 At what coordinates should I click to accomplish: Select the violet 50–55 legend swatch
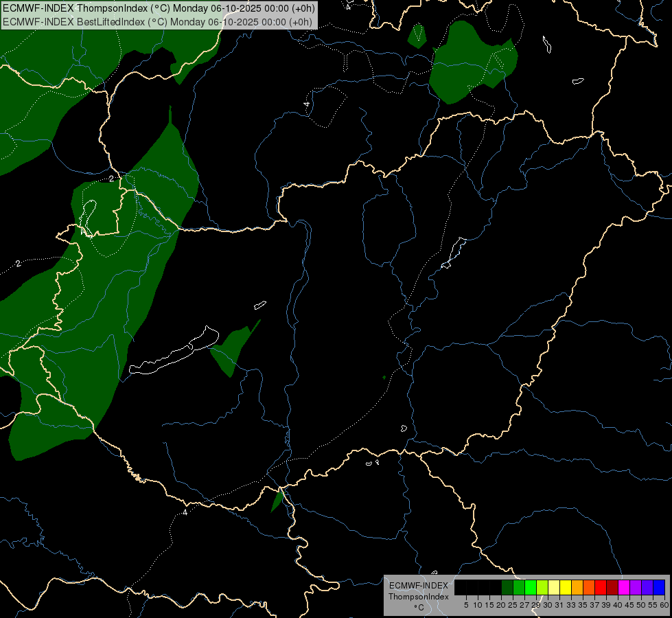(647, 588)
